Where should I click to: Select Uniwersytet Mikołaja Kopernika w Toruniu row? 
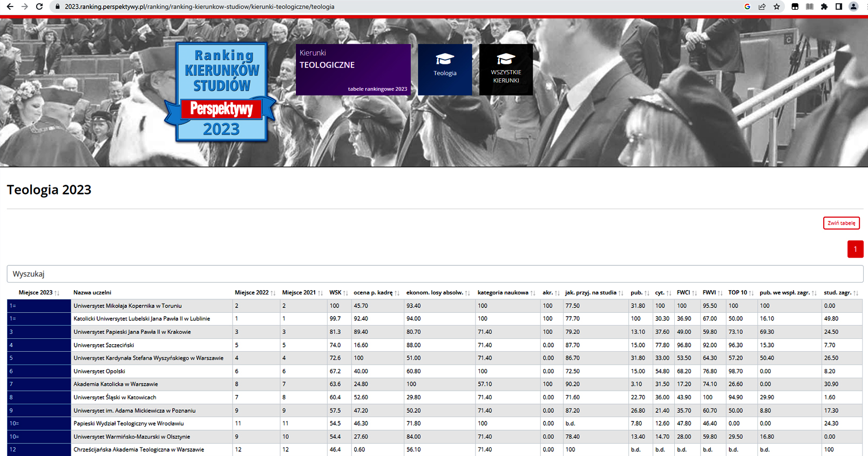(435, 306)
